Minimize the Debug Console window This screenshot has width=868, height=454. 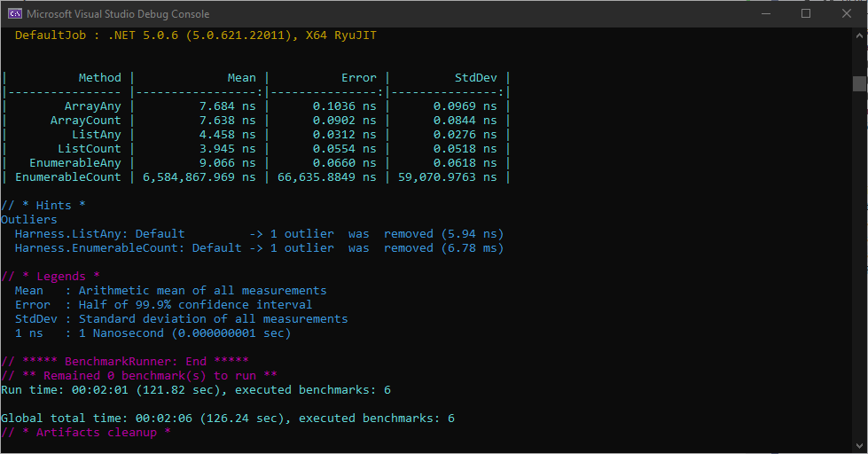click(x=766, y=14)
